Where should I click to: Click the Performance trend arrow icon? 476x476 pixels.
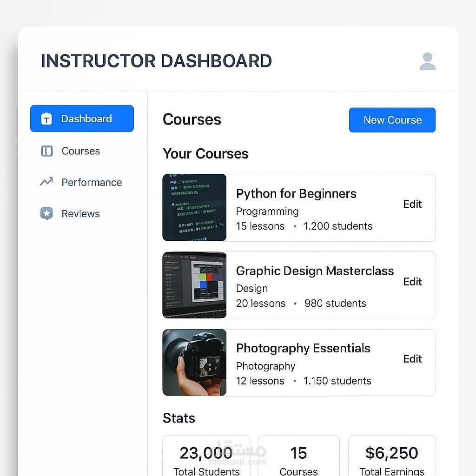tap(46, 182)
